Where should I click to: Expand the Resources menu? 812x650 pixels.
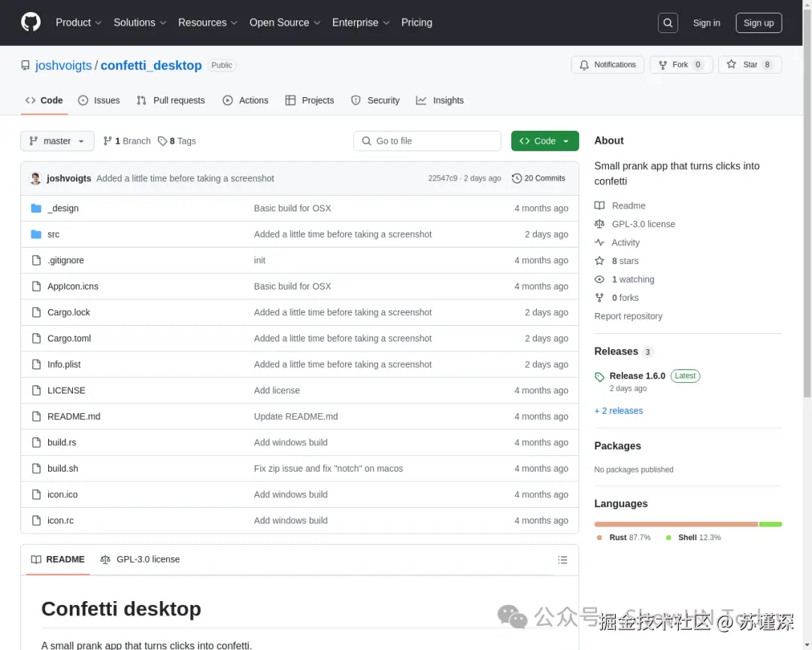(x=208, y=23)
